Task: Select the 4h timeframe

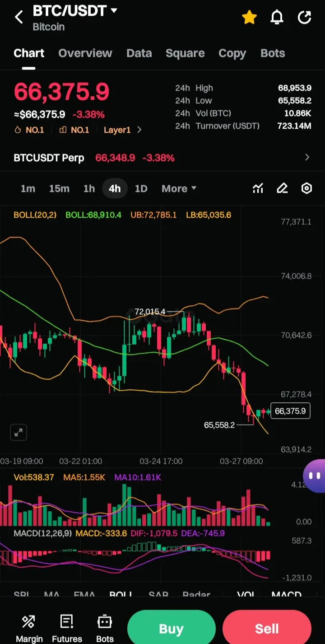Action: 115,189
